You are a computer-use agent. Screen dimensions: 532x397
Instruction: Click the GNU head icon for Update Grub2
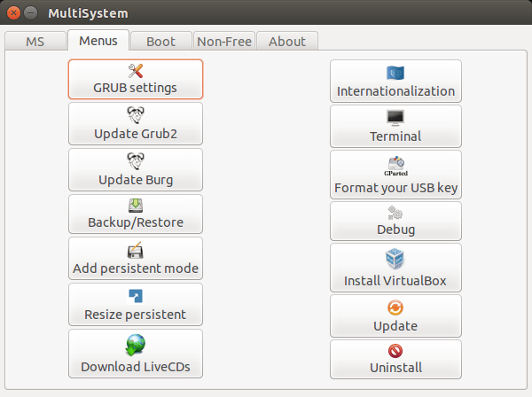pyautogui.click(x=136, y=115)
